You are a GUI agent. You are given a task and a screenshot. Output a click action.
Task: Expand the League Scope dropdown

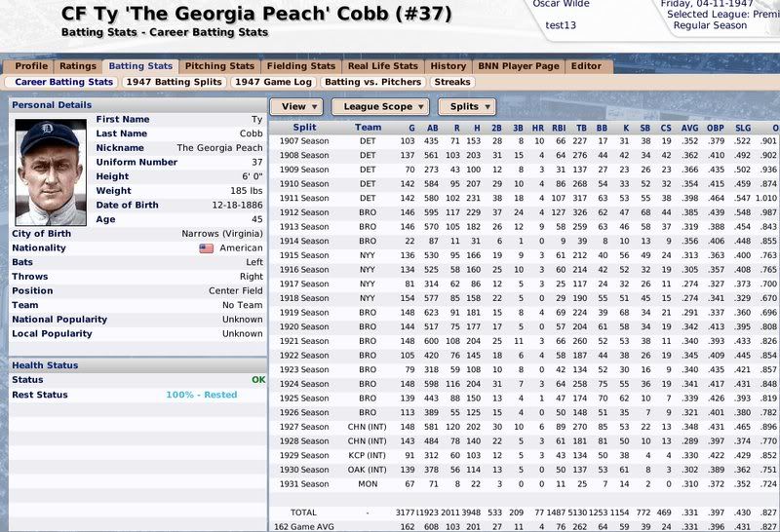tap(379, 106)
